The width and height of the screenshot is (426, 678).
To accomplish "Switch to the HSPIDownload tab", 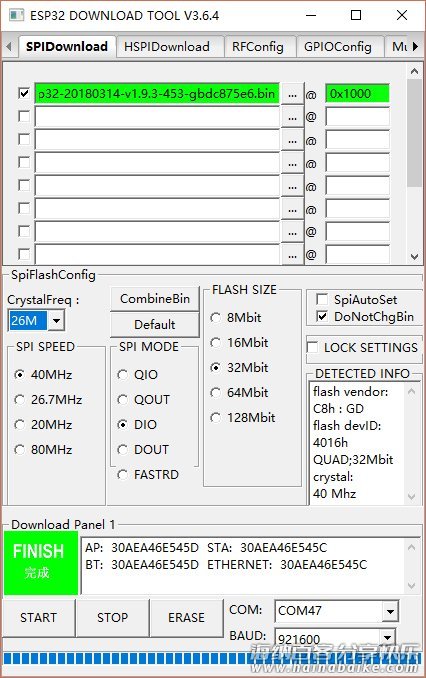I will (x=167, y=46).
